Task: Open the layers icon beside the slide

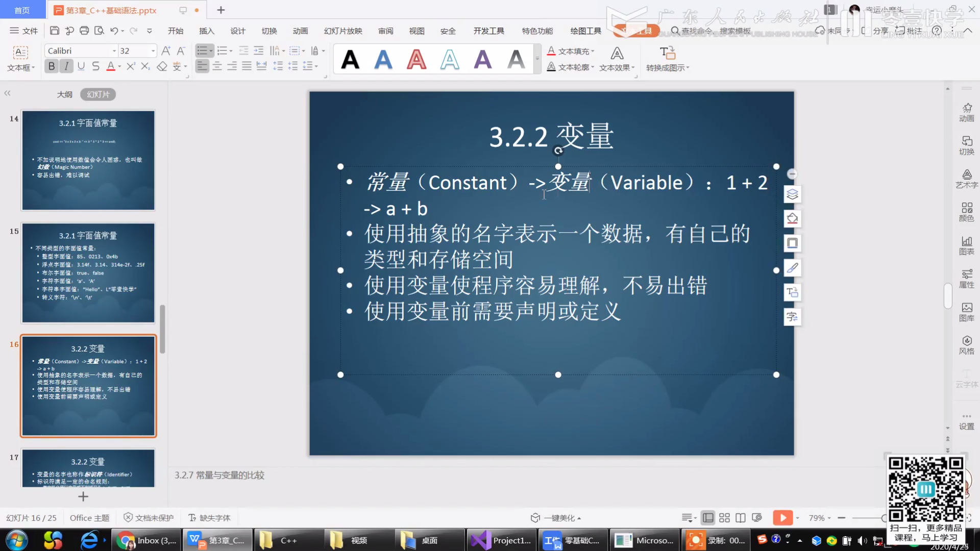Action: (792, 194)
